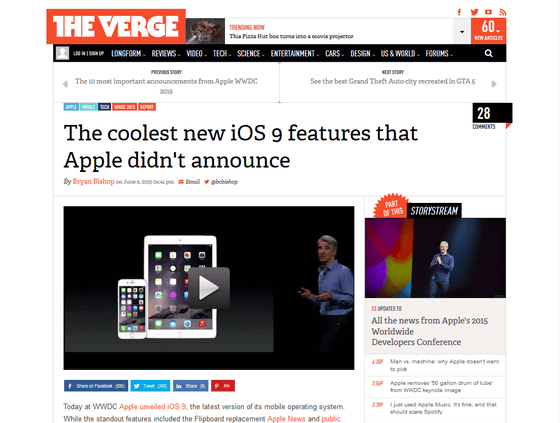Open the Entertainment menu
Image resolution: width=560 pixels, height=423 pixels.
295,54
